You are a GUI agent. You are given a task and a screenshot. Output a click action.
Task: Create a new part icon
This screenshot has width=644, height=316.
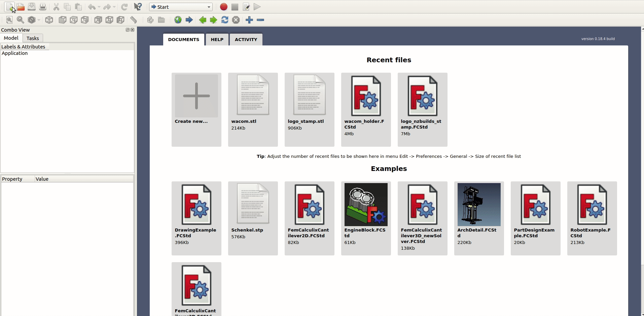(150, 20)
